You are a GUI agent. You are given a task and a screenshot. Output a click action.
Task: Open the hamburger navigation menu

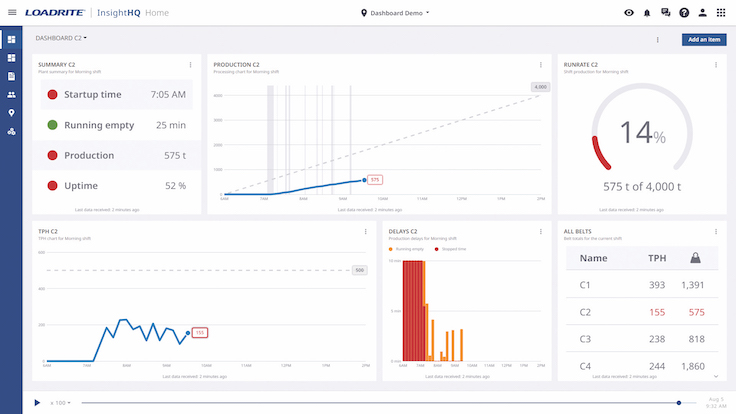[12, 13]
